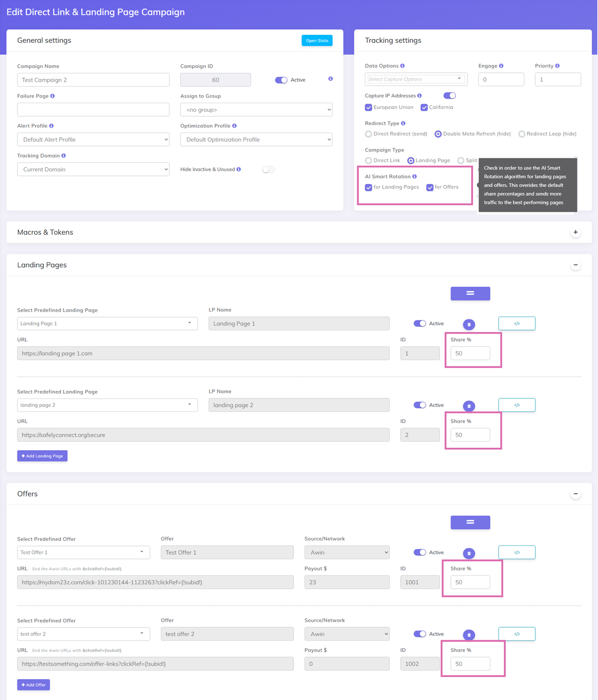The width and height of the screenshot is (598, 700).
Task: Click the Open Stats button
Action: (317, 40)
